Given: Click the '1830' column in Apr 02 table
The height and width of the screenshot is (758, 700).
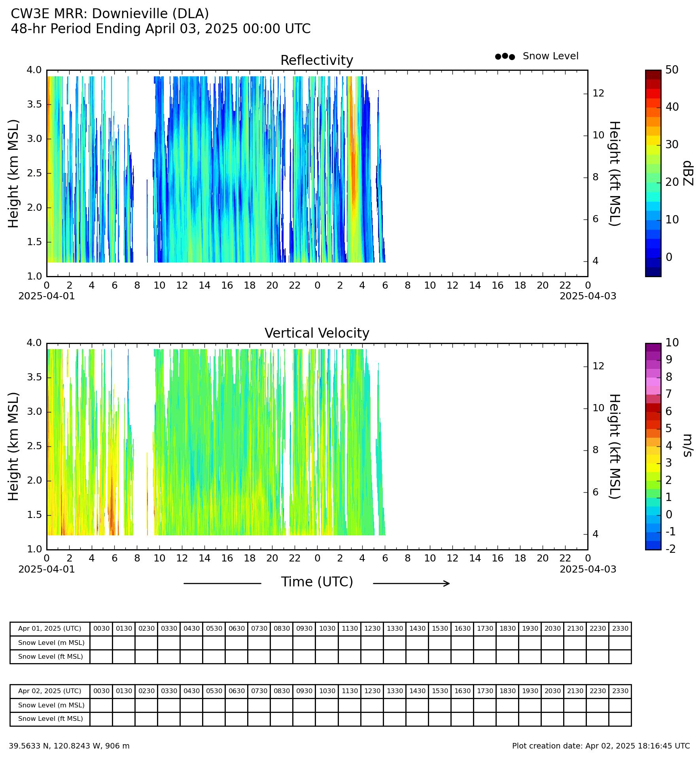Looking at the screenshot, I should pyautogui.click(x=507, y=691).
